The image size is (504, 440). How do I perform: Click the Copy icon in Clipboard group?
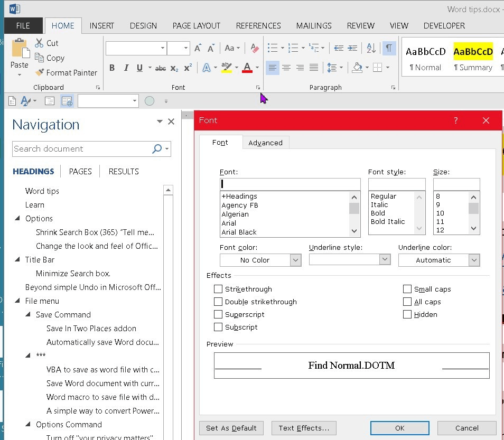click(x=39, y=58)
